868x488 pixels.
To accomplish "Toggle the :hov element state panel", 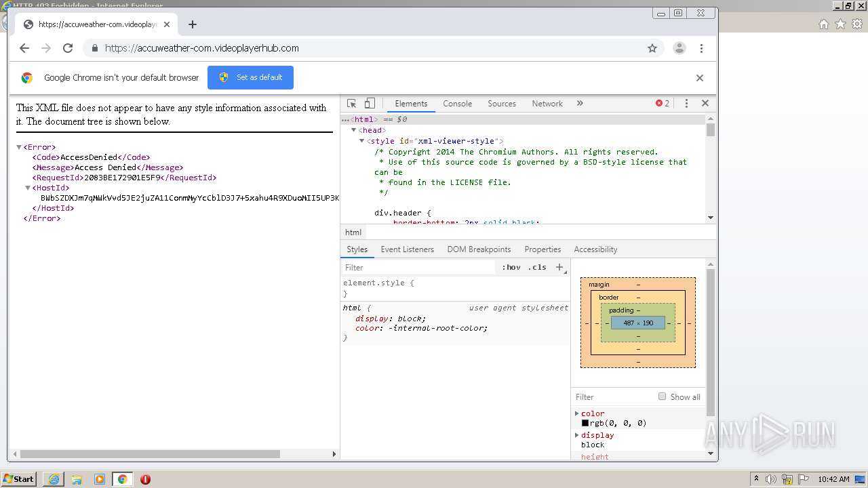I will click(x=511, y=267).
